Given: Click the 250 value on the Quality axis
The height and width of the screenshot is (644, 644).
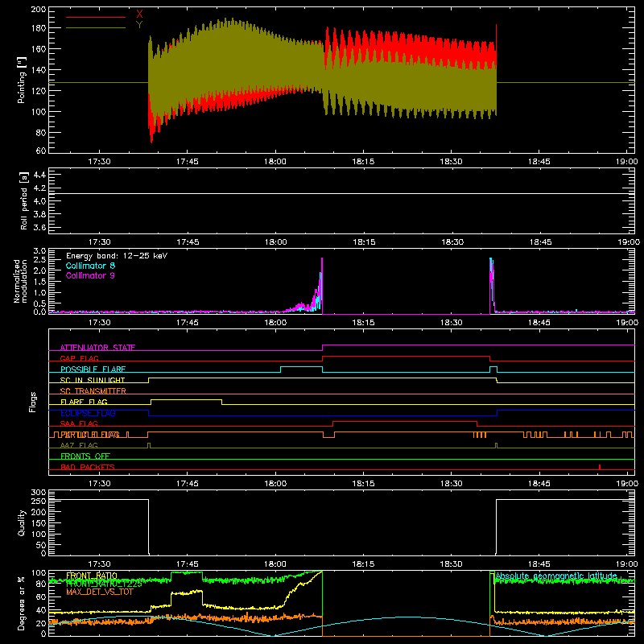Looking at the screenshot, I should (x=39, y=501).
